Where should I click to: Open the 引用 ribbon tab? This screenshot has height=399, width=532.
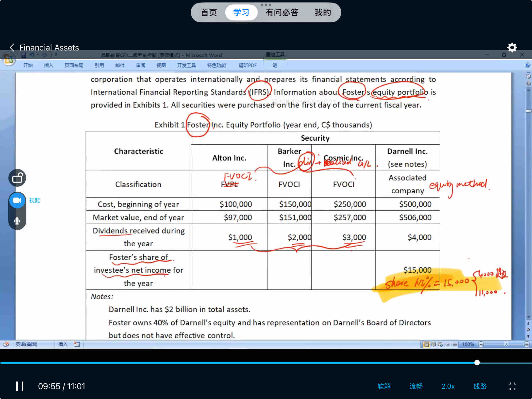(99, 65)
